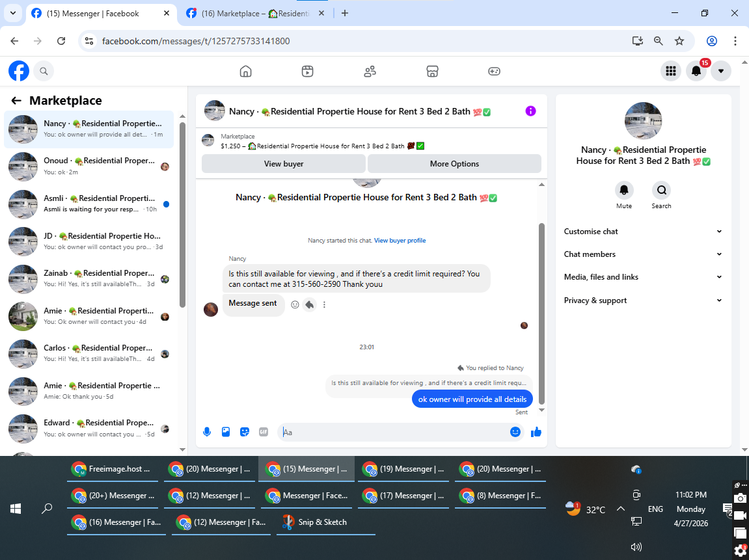Show hidden system tray icons chevron
This screenshot has width=749, height=560.
tap(621, 509)
